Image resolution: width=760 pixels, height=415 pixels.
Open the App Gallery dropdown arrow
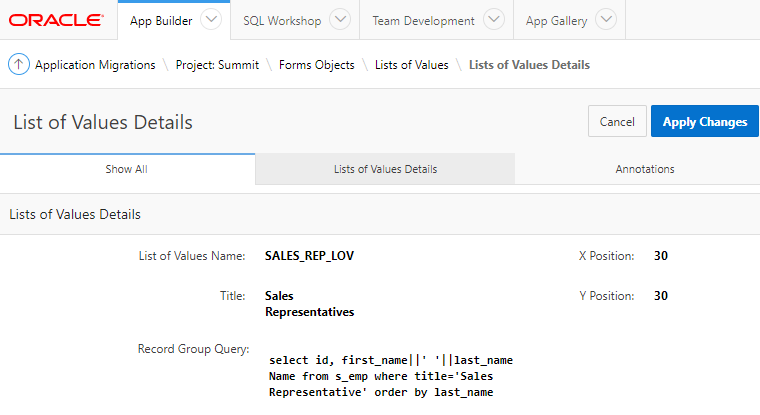[606, 20]
